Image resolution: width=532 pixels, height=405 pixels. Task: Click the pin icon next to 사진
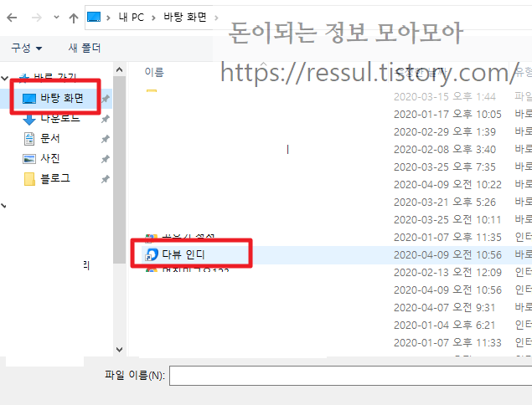(x=106, y=159)
